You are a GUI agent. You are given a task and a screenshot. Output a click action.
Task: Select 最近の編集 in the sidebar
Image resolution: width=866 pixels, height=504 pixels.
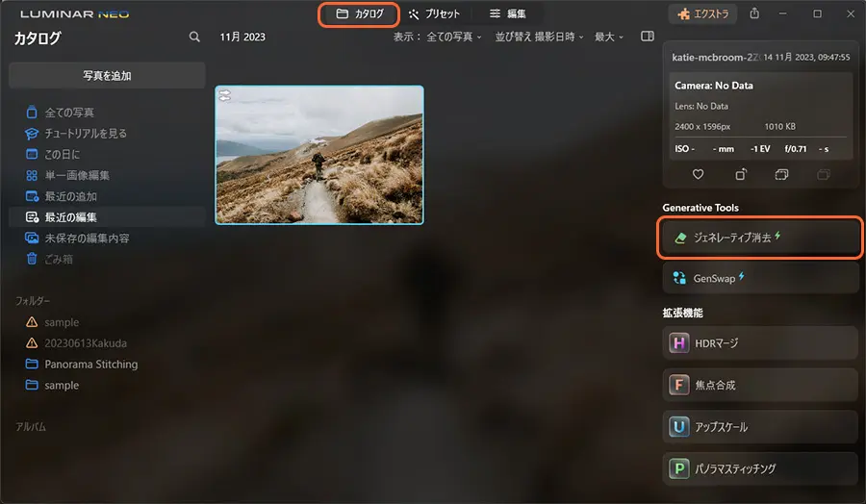pos(107,217)
